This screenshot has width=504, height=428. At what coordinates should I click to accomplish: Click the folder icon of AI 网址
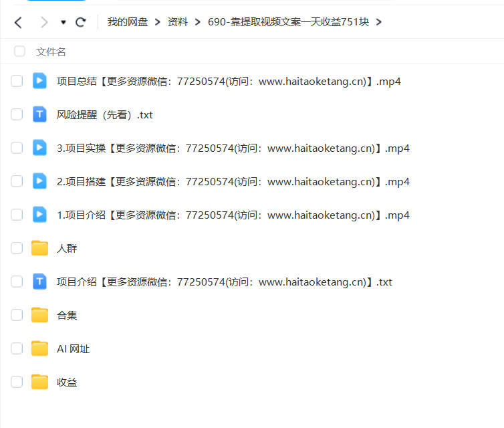coord(39,348)
